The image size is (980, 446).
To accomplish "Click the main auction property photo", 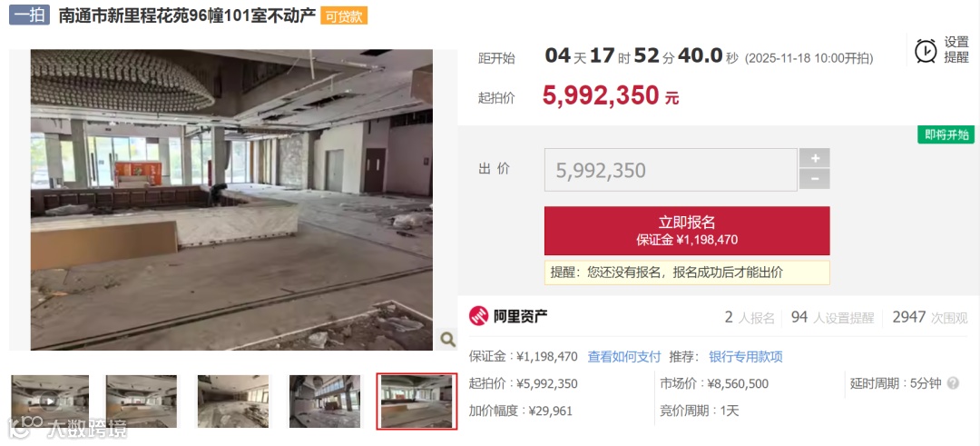I will click(x=231, y=200).
